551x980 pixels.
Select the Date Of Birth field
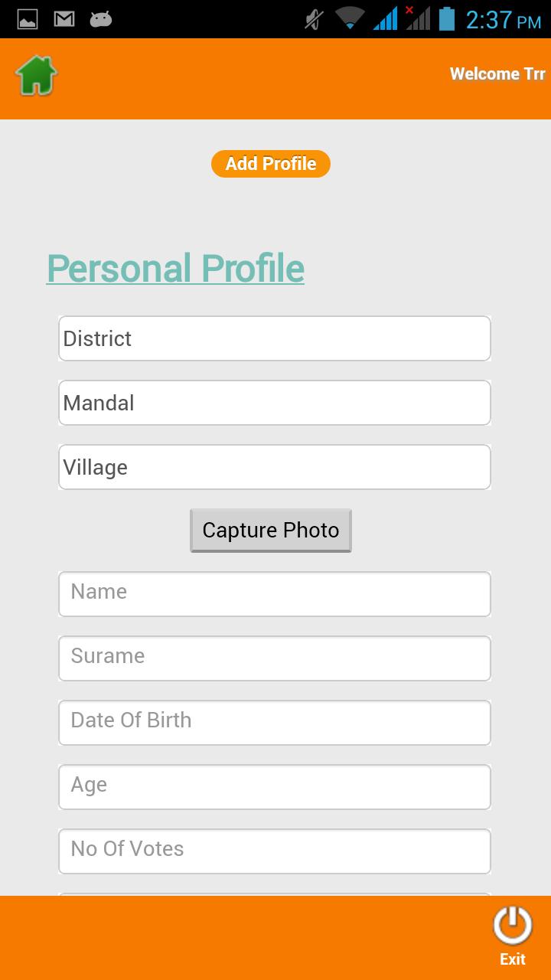[275, 723]
